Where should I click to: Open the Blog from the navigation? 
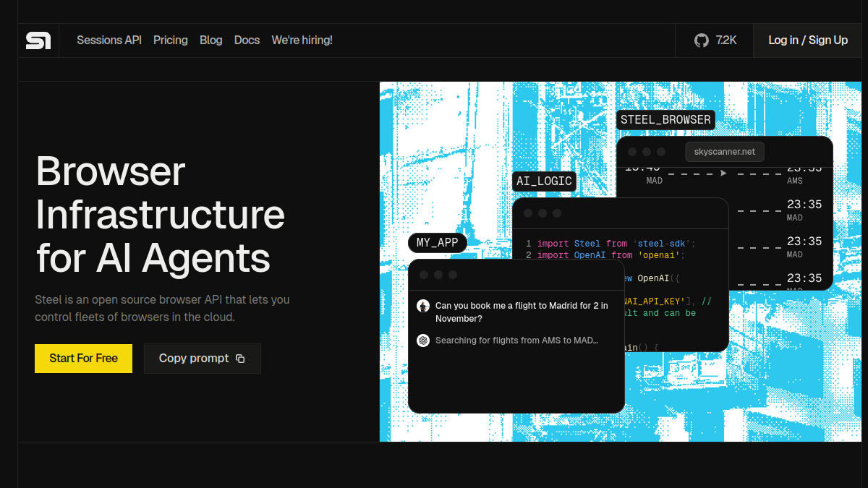click(x=211, y=40)
